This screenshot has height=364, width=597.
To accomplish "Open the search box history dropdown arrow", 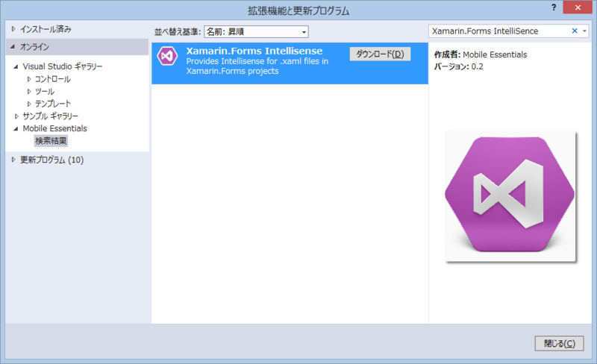I will pos(584,31).
